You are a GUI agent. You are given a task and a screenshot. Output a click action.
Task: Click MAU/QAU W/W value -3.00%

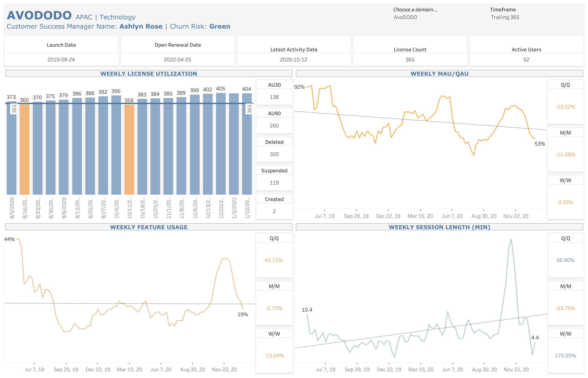tap(565, 202)
